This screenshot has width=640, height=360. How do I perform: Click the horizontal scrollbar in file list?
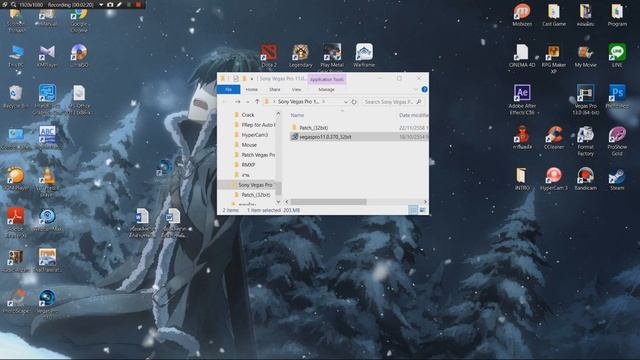pos(328,202)
